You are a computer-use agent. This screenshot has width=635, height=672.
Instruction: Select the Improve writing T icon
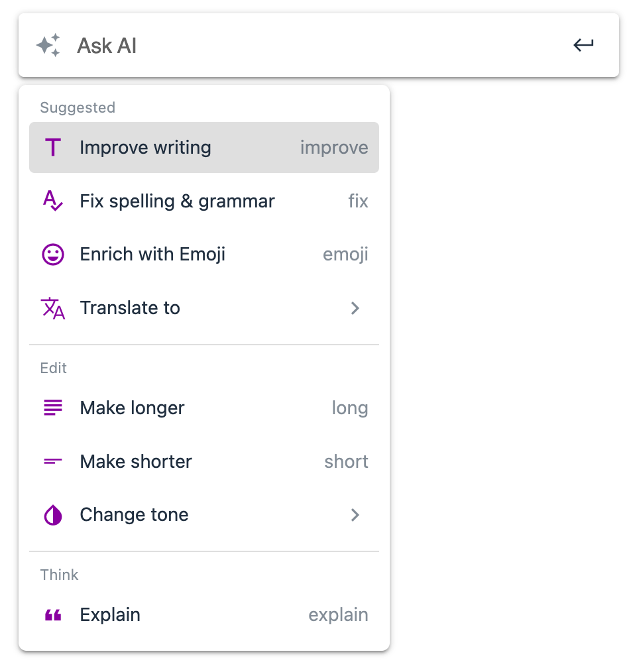point(53,147)
